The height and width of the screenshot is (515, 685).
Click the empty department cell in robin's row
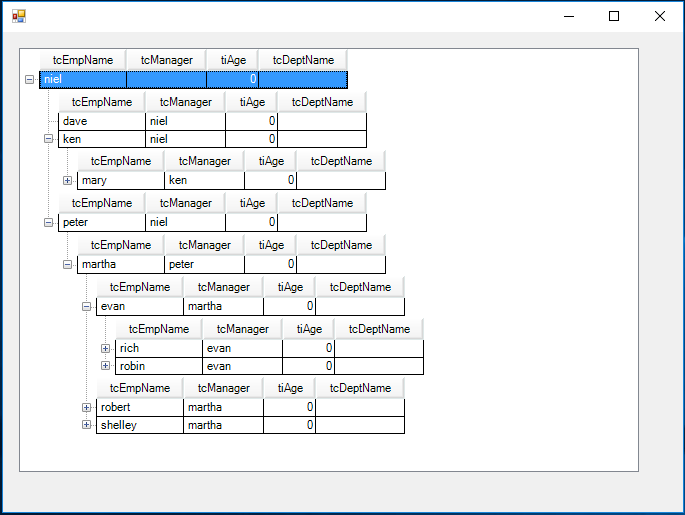point(379,366)
